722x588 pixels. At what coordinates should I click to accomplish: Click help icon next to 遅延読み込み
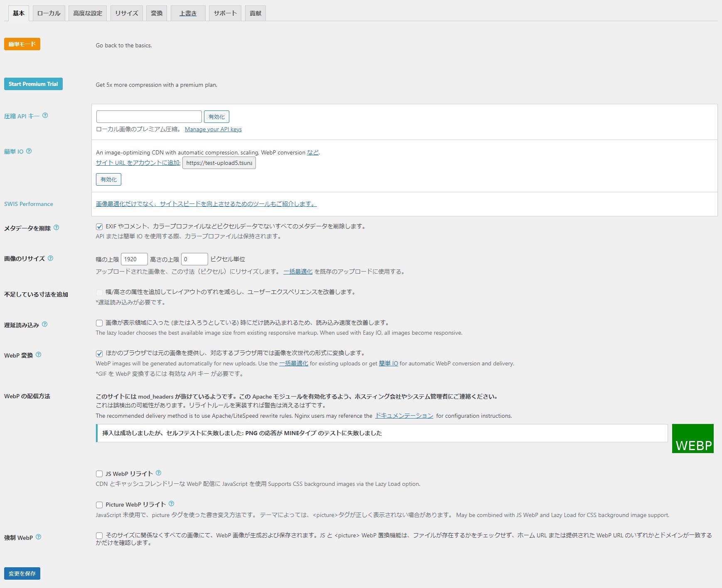pos(45,324)
